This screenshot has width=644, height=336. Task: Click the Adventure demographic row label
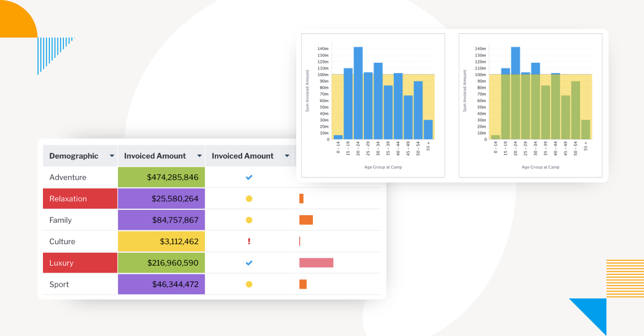[x=68, y=177]
